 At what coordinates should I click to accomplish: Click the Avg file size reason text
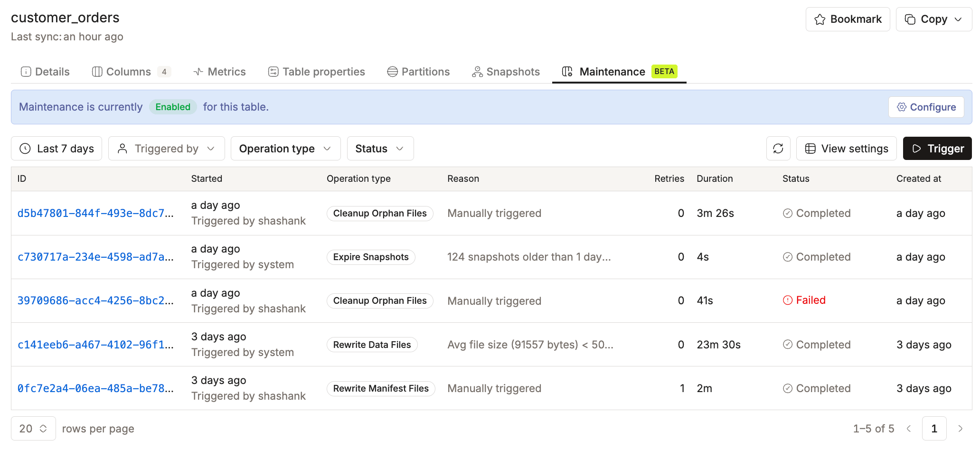click(x=530, y=345)
